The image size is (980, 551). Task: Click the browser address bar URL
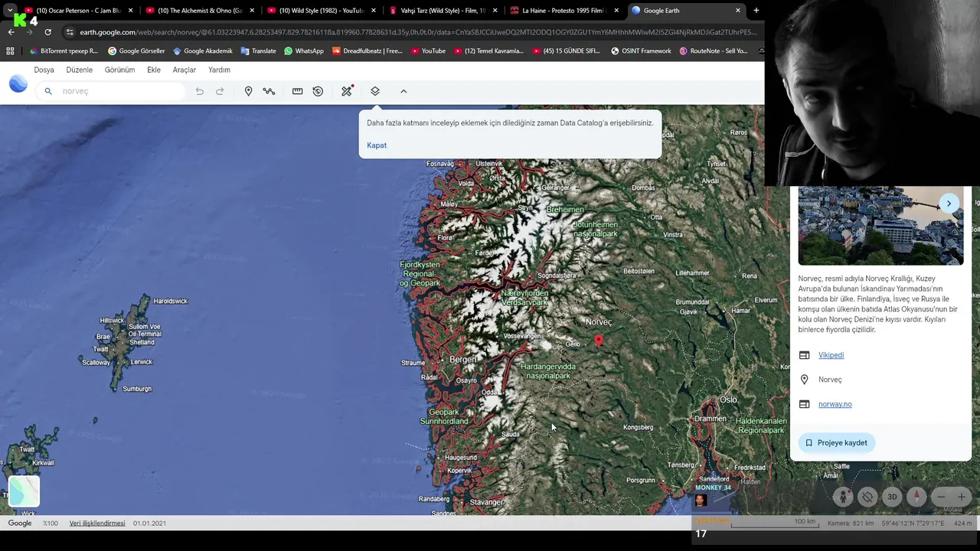click(417, 32)
